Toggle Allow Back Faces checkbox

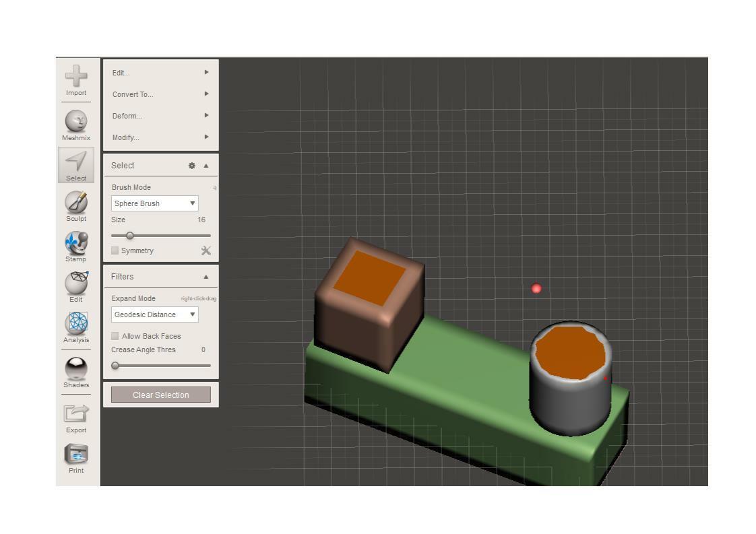click(115, 336)
